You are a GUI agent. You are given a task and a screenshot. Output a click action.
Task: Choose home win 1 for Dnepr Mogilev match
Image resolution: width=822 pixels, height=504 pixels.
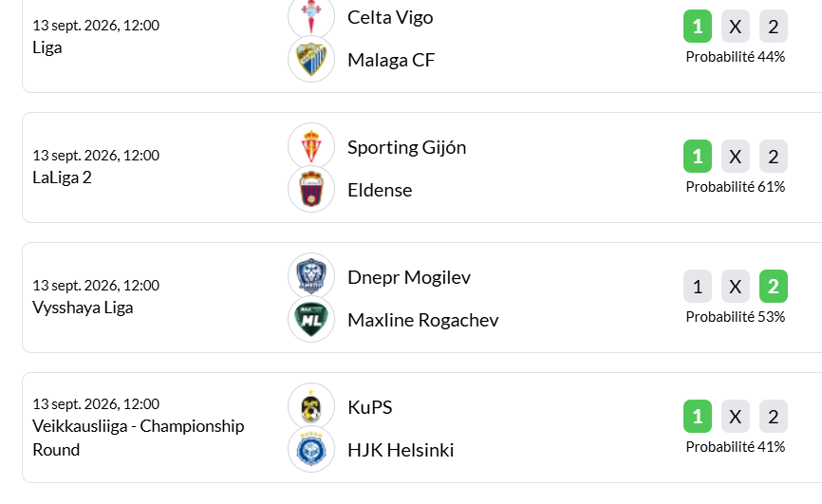[x=698, y=287]
